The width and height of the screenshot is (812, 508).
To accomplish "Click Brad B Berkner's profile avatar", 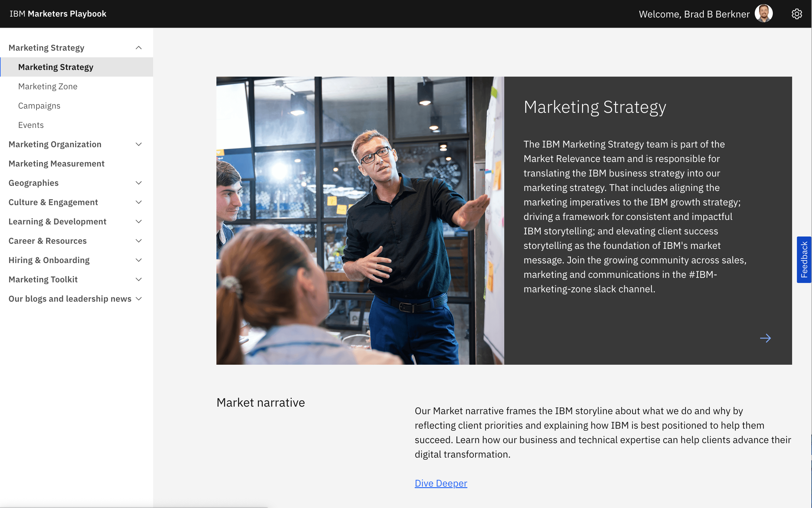I will click(x=764, y=14).
